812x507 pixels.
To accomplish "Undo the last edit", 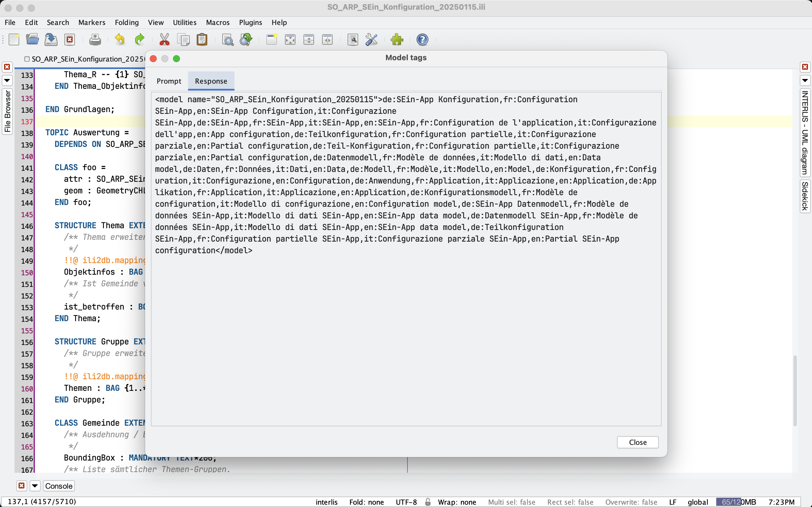I will [120, 39].
